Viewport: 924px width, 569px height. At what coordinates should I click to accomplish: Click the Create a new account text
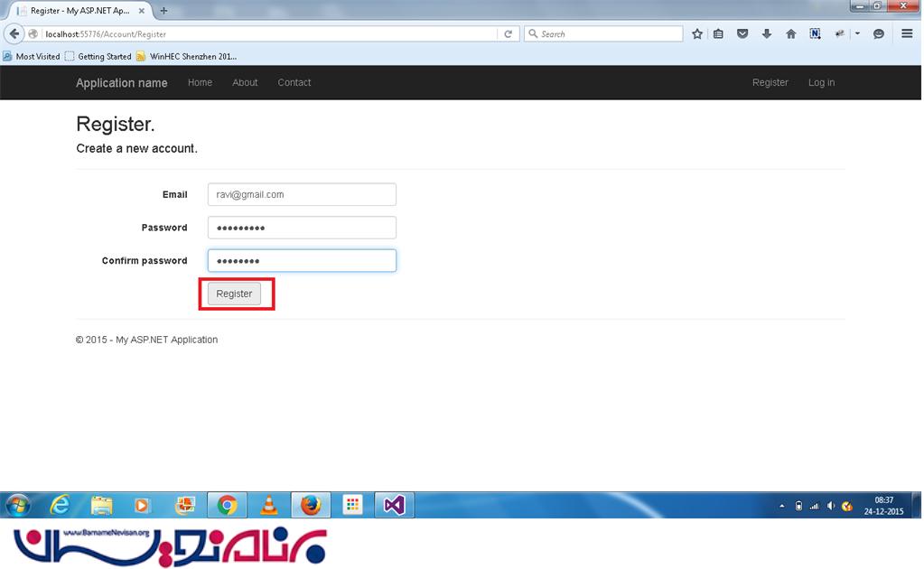coord(136,148)
